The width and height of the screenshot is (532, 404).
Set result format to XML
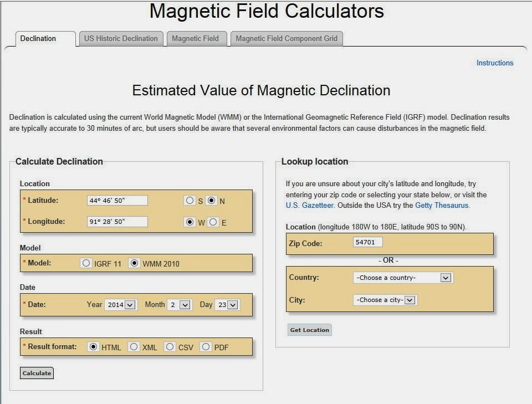(x=134, y=347)
